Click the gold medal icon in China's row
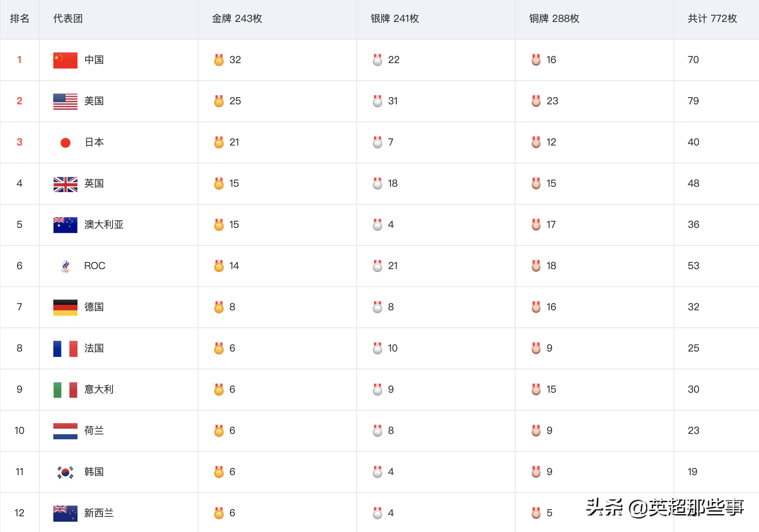Image resolution: width=759 pixels, height=532 pixels. 219,60
